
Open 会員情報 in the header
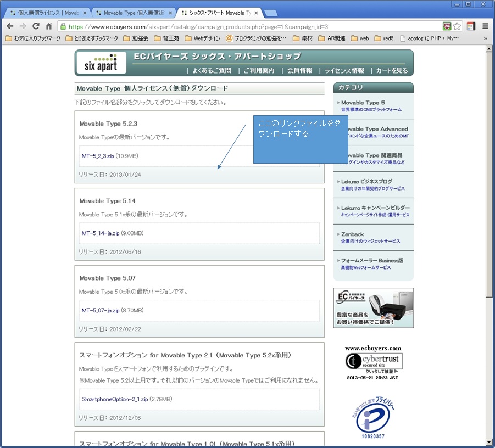point(299,71)
